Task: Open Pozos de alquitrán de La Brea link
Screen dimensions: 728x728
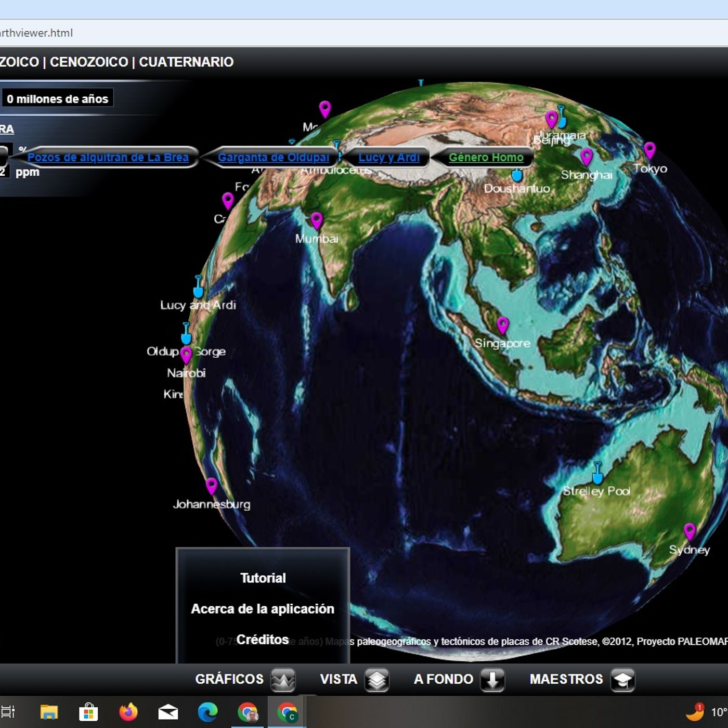Action: tap(108, 157)
